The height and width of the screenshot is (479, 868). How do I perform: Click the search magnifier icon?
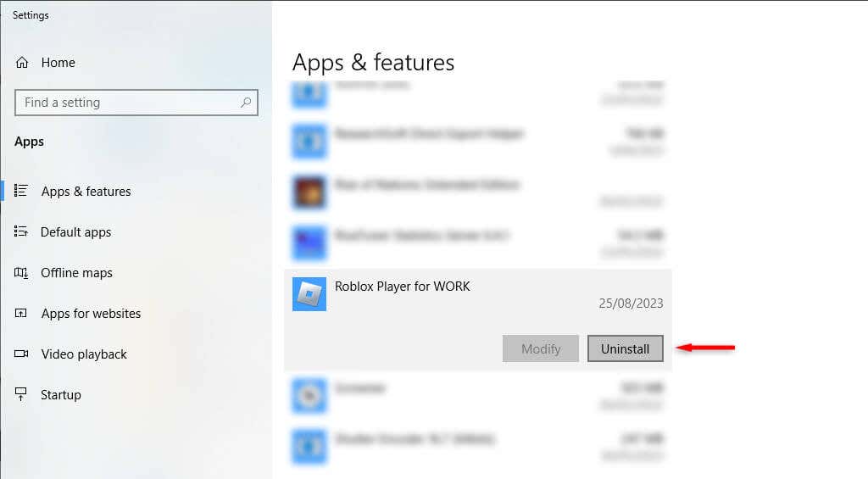pyautogui.click(x=246, y=103)
